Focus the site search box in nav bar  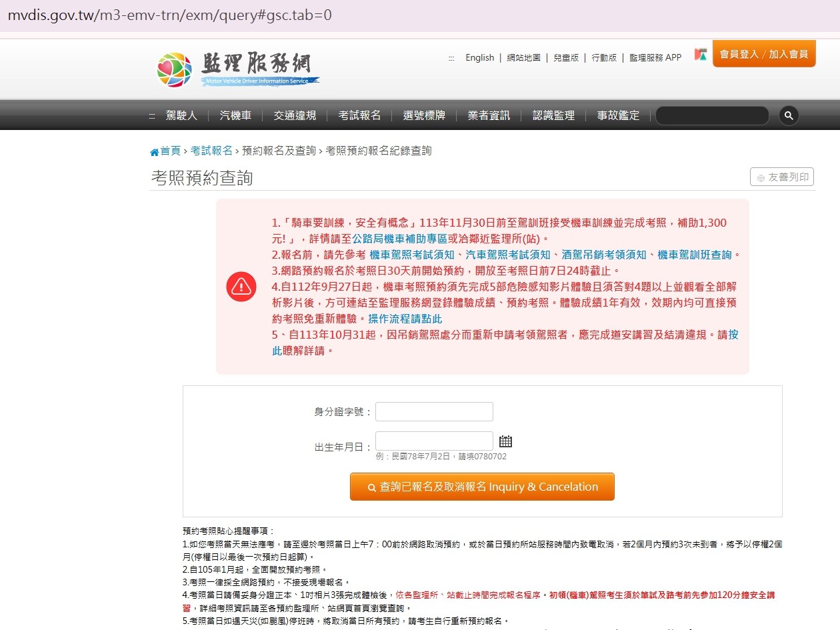pyautogui.click(x=712, y=115)
